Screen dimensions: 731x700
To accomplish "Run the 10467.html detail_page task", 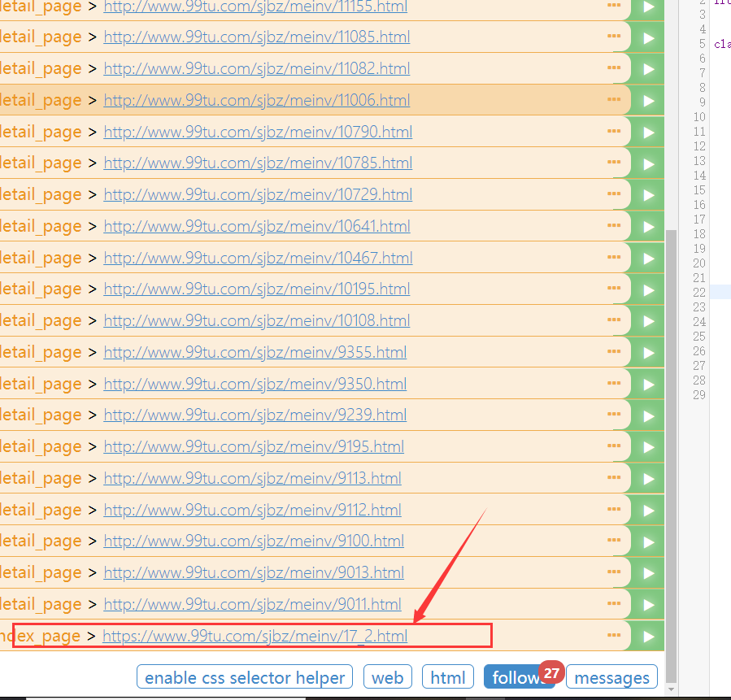I will tap(648, 259).
